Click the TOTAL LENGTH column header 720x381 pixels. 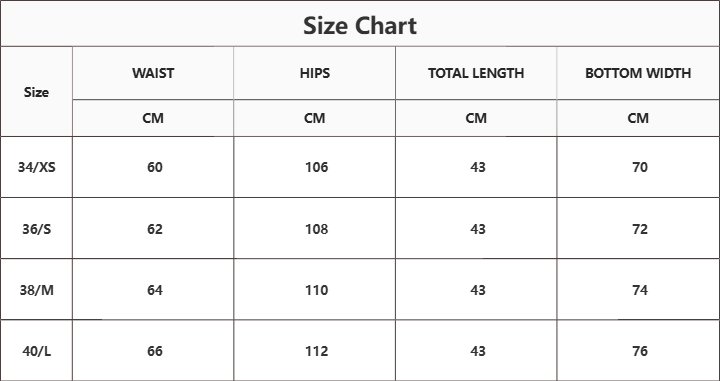pos(476,73)
